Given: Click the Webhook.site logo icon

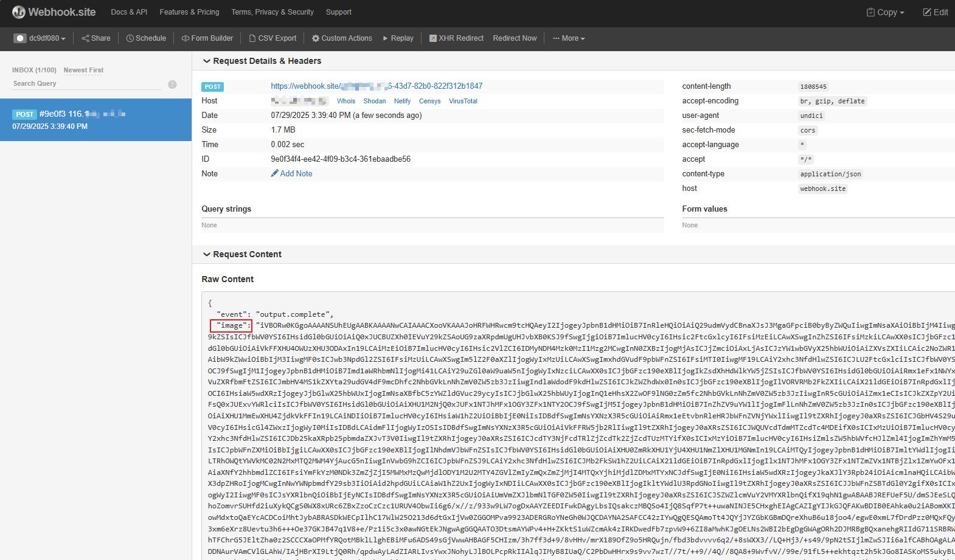Looking at the screenshot, I should coord(19,12).
